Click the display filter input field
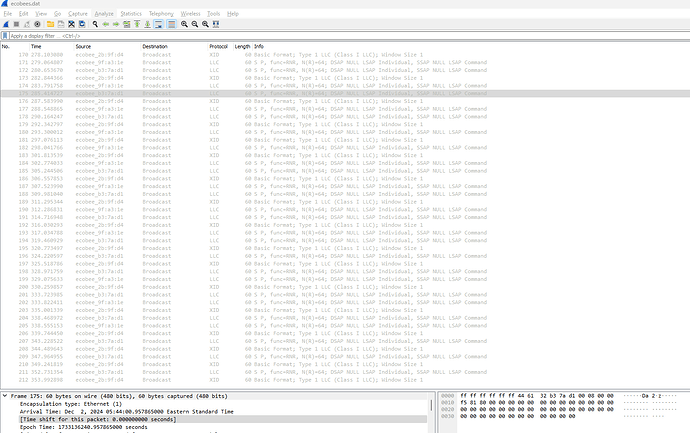 point(348,36)
